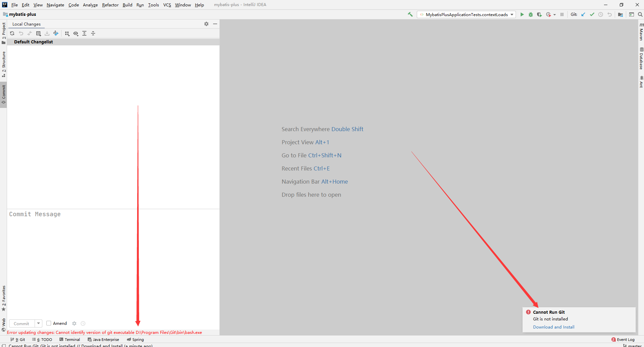Click the Git Show History clock icon
This screenshot has height=347, width=644.
(x=601, y=14)
